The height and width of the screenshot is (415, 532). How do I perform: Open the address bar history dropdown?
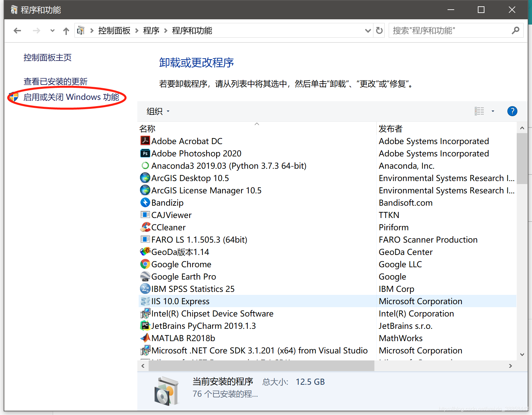click(368, 31)
